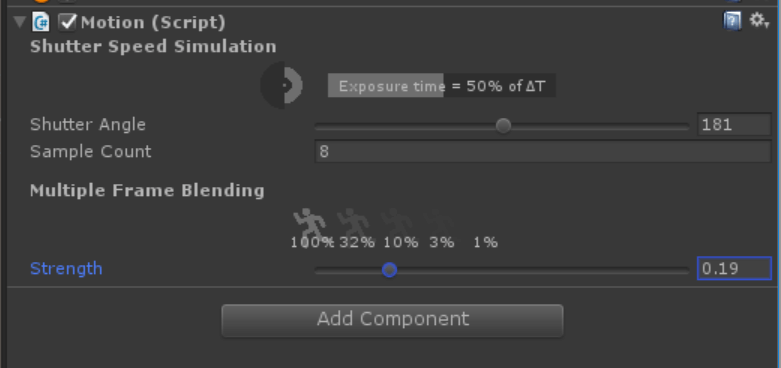Image resolution: width=781 pixels, height=368 pixels.
Task: Disable the Motion script checkbox
Action: pos(67,22)
